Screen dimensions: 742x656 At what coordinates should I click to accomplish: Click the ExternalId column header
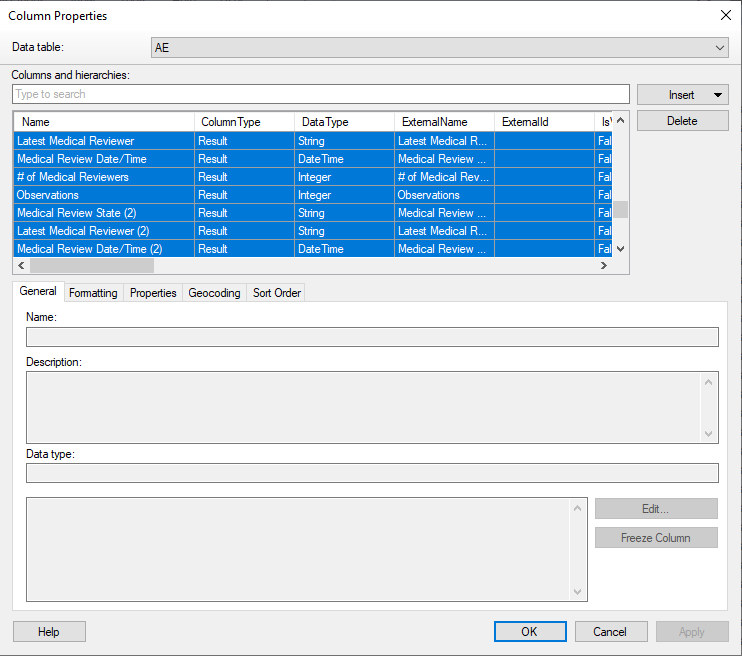click(x=544, y=122)
